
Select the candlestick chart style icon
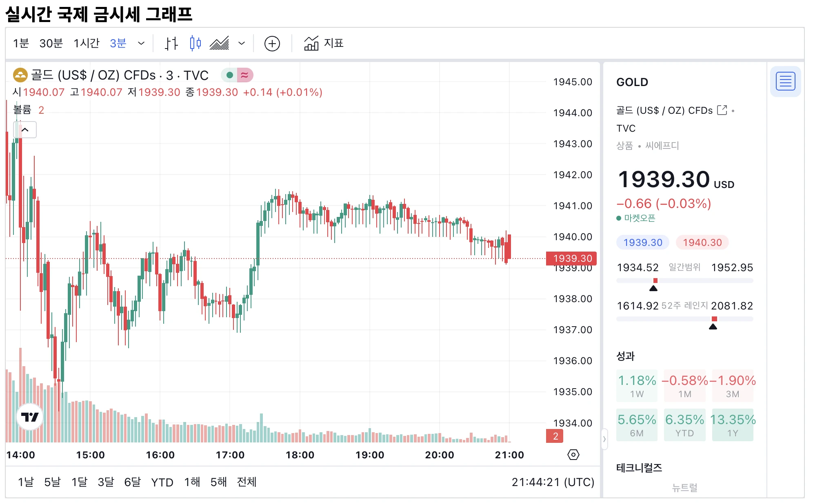pos(195,43)
